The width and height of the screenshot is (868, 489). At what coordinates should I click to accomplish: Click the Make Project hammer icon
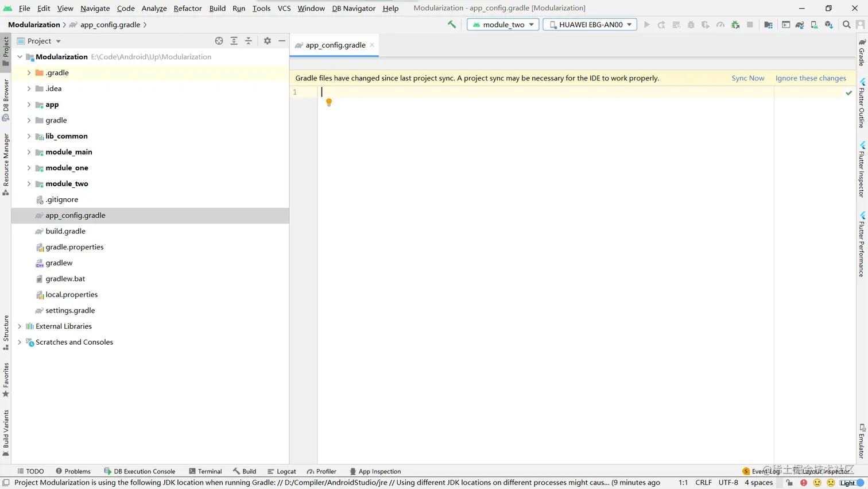[452, 25]
